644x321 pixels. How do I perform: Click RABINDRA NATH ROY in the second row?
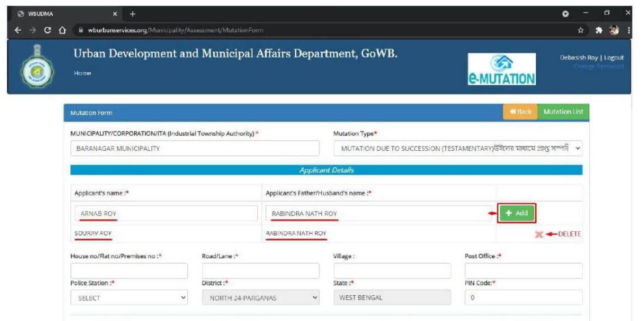point(296,234)
